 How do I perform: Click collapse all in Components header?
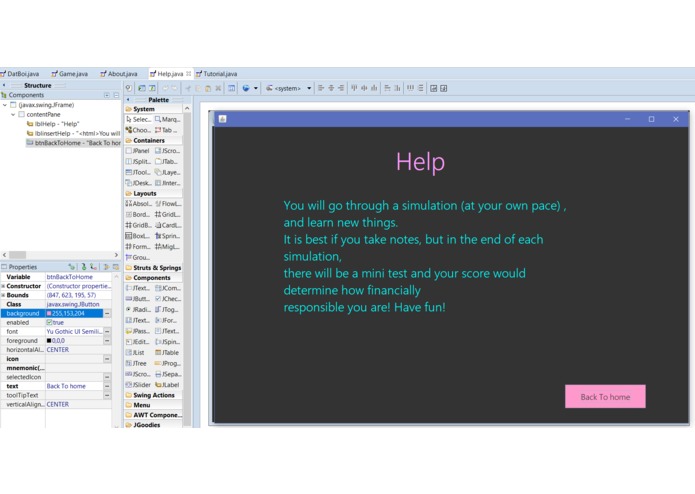[116, 95]
